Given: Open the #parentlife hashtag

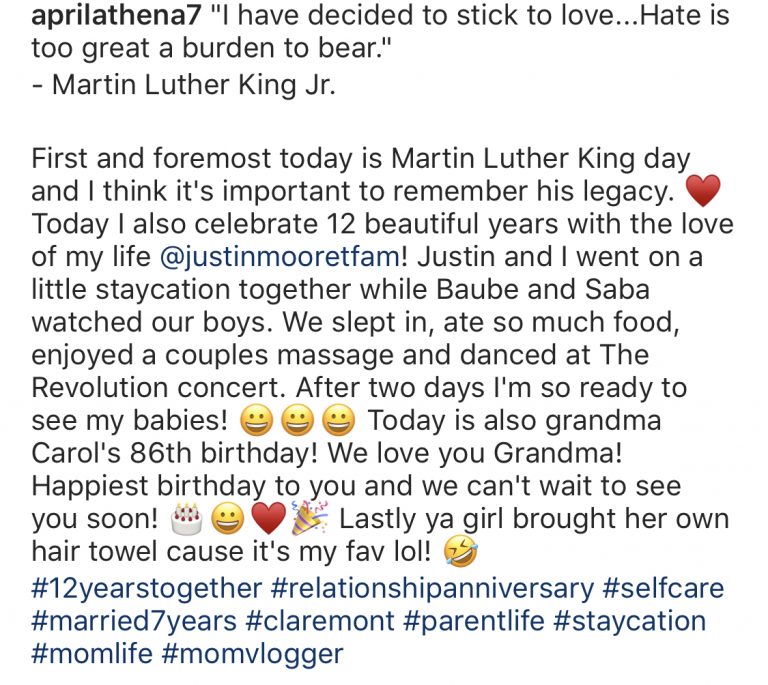Looking at the screenshot, I should pyautogui.click(x=474, y=621).
